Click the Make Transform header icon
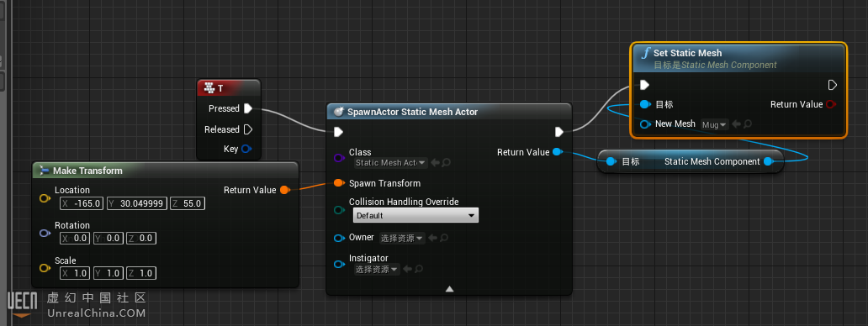Image resolution: width=868 pixels, height=326 pixels. coord(44,171)
